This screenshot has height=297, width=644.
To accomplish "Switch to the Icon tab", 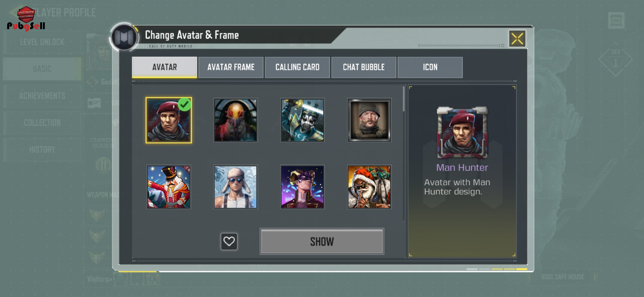I will pyautogui.click(x=430, y=67).
